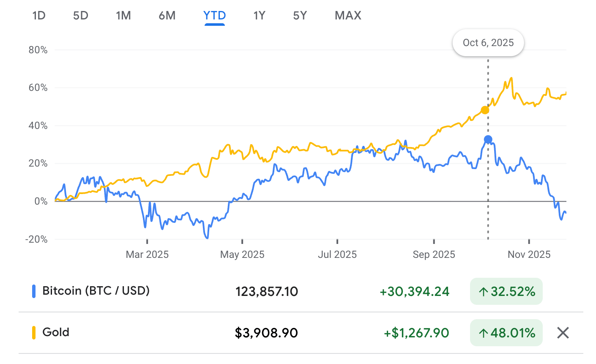The height and width of the screenshot is (364, 596).
Task: Click the blue Bitcoin data point on chart
Action: [488, 140]
